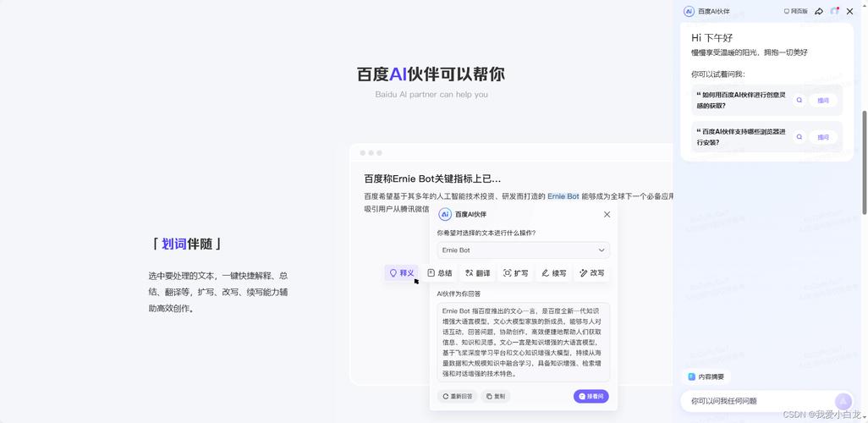Click the AI answer text box content
The height and width of the screenshot is (423, 868).
coord(523,342)
